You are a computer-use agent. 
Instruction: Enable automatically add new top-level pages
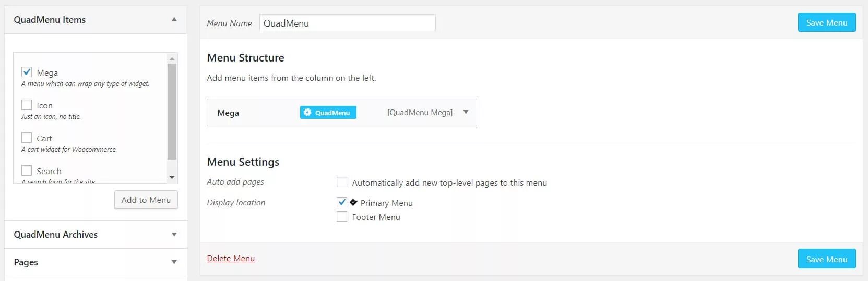342,182
